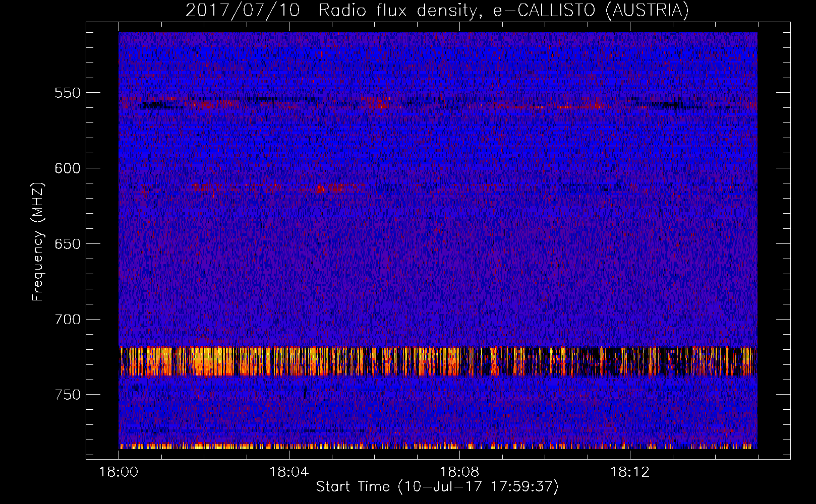Click the 'Frequency (MHZ)' axis title
The width and height of the screenshot is (816, 504).
38,241
